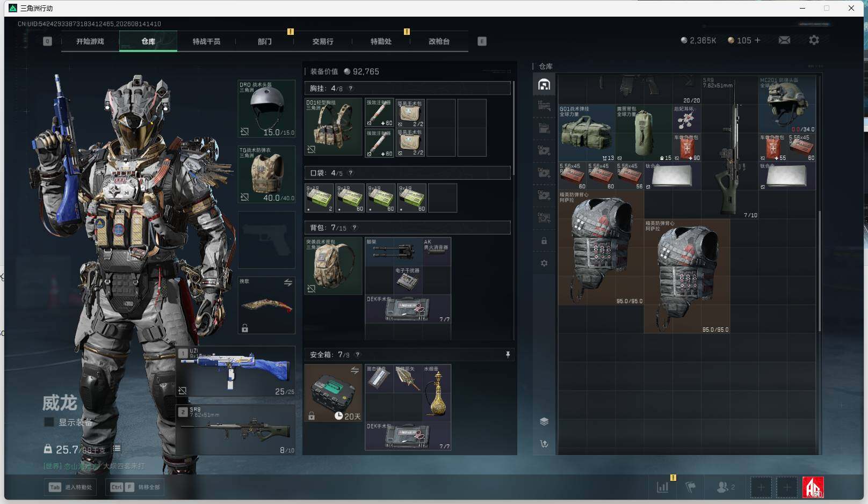Viewport: 868px width, 504px height.
Task: Select the 5.56x45 ammo stack of 56
Action: point(630,176)
